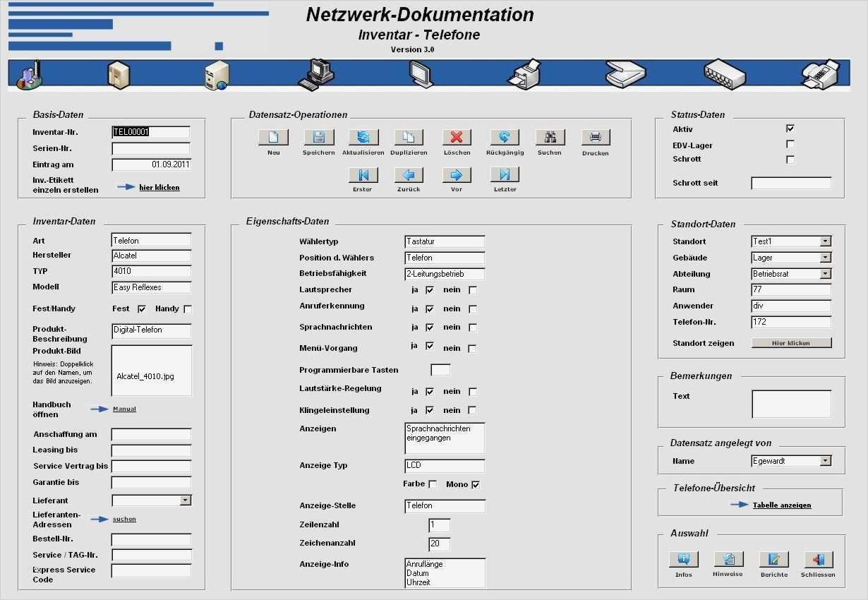The image size is (868, 600).
Task: Delete the record with Löschen
Action: pos(457,137)
